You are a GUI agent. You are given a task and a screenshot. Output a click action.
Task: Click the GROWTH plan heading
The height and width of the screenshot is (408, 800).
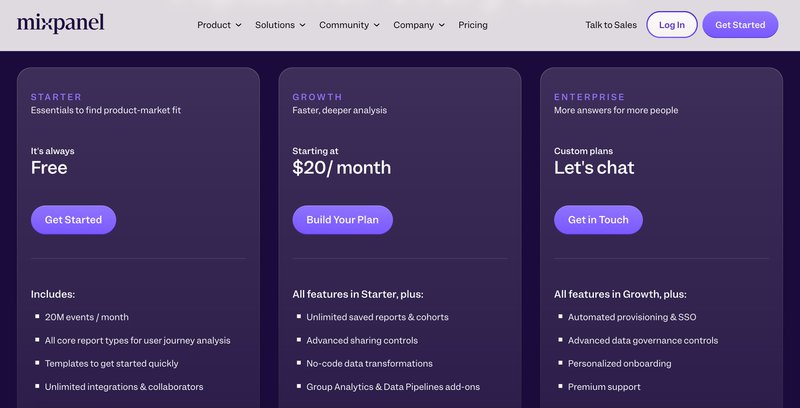[x=317, y=97]
